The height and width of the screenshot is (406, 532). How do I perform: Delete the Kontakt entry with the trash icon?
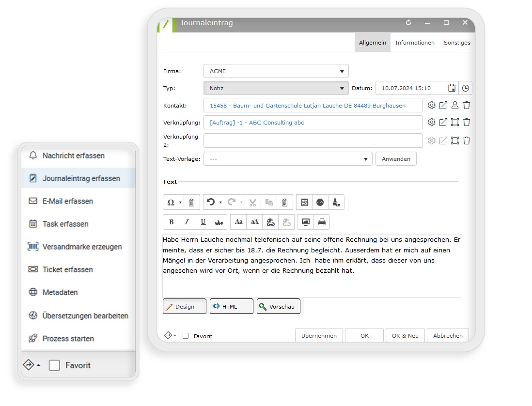(467, 105)
